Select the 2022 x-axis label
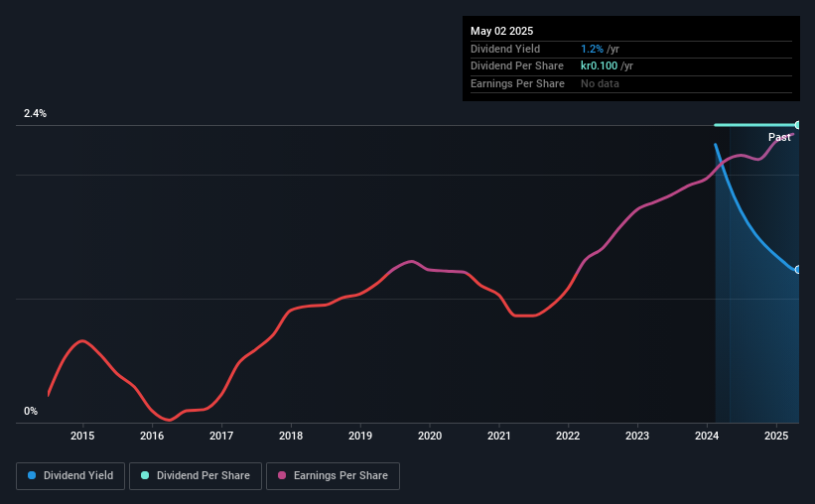 (x=568, y=436)
